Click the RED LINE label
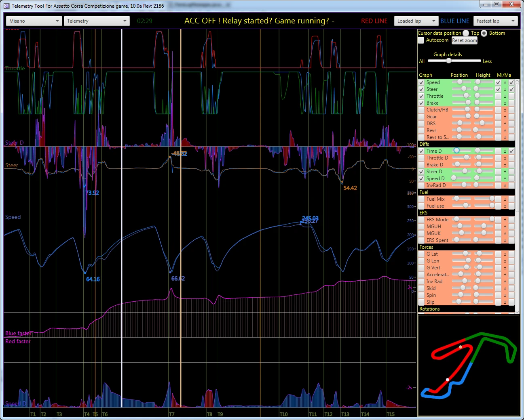The image size is (524, 420). 374,21
